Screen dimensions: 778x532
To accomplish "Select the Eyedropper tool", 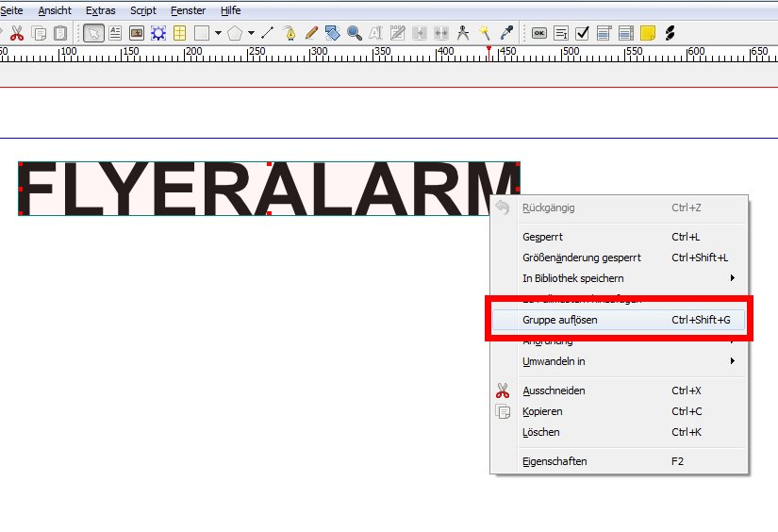I will click(507, 33).
